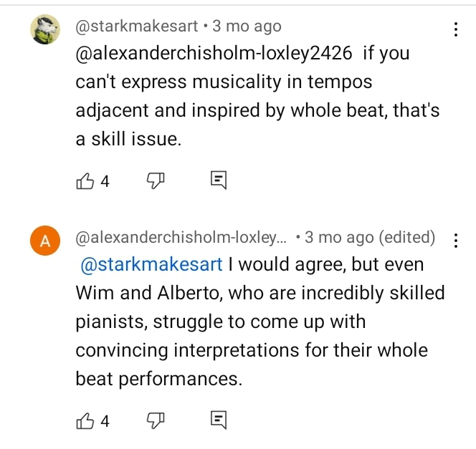Click the like count on second comment
This screenshot has height=449, width=476.
pos(105,421)
